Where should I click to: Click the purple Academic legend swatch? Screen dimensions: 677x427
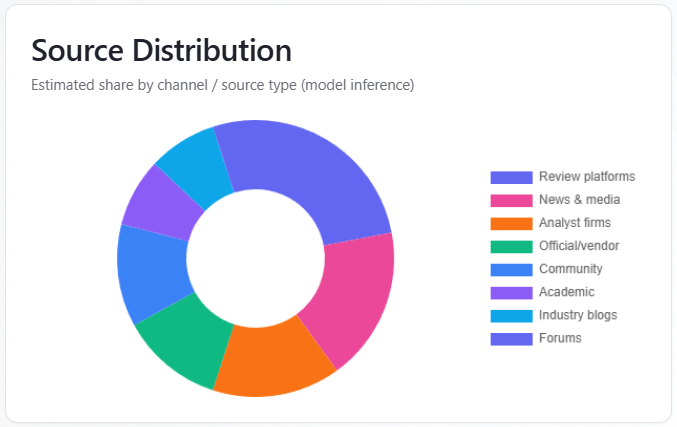[x=510, y=292]
